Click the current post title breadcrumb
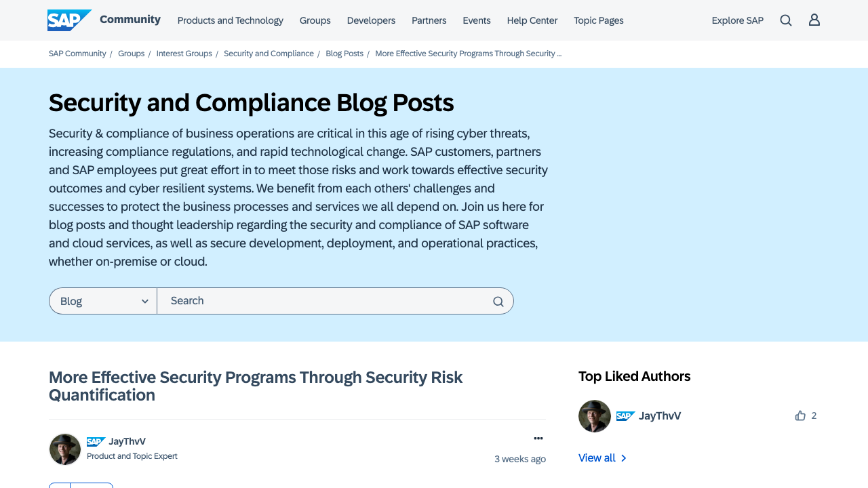 coord(469,54)
